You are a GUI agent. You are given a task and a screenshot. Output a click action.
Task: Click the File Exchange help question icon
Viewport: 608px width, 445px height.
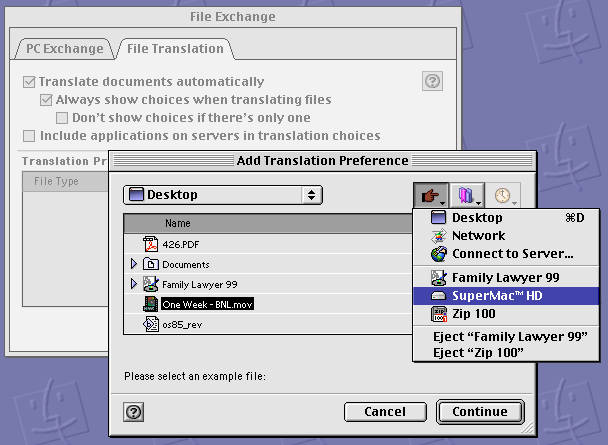(x=432, y=82)
